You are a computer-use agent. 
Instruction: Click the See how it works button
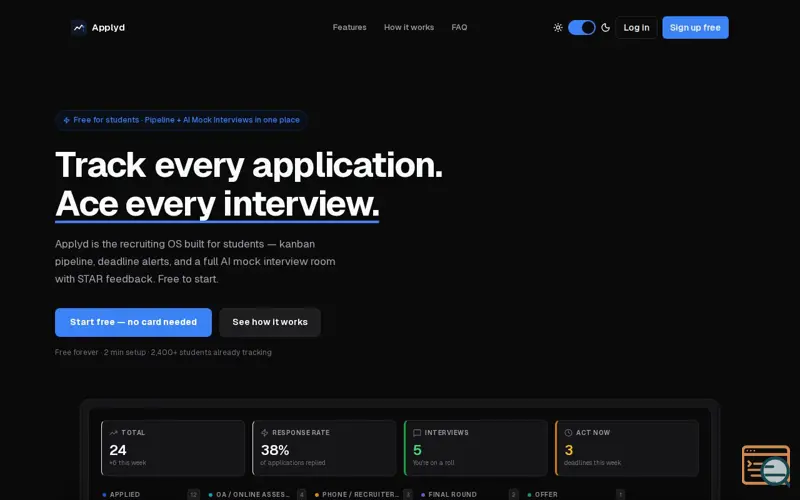click(x=270, y=322)
